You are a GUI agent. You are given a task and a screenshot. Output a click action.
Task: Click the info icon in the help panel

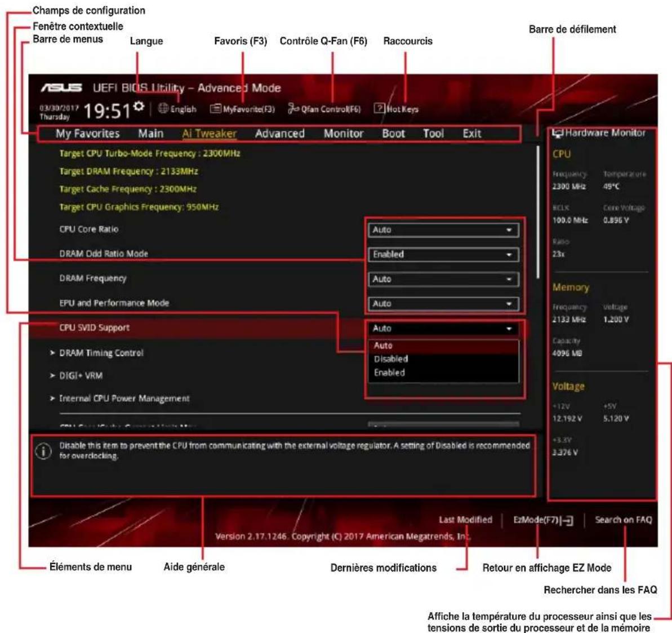43,451
